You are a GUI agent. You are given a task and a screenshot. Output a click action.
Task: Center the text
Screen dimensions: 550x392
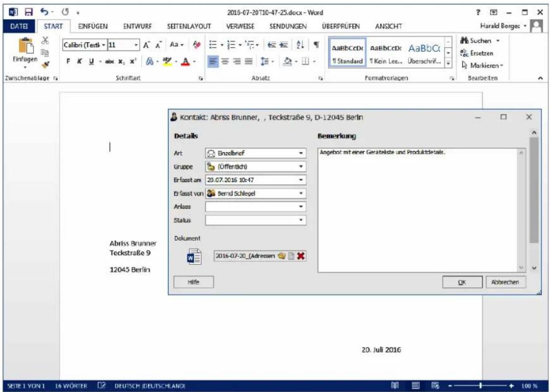(x=224, y=62)
